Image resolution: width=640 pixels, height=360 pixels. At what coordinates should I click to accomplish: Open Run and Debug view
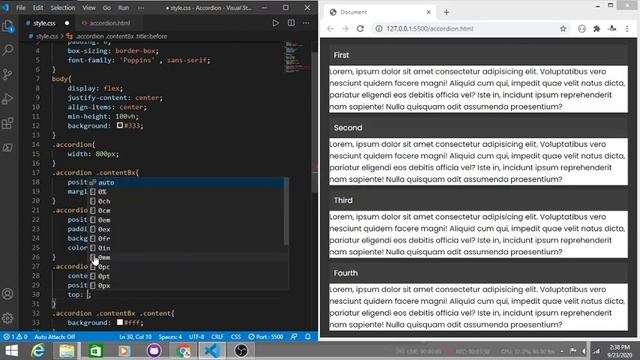tap(8, 99)
